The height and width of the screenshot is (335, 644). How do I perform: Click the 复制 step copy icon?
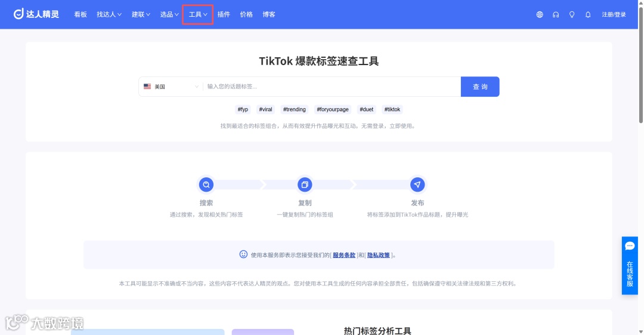pyautogui.click(x=305, y=185)
